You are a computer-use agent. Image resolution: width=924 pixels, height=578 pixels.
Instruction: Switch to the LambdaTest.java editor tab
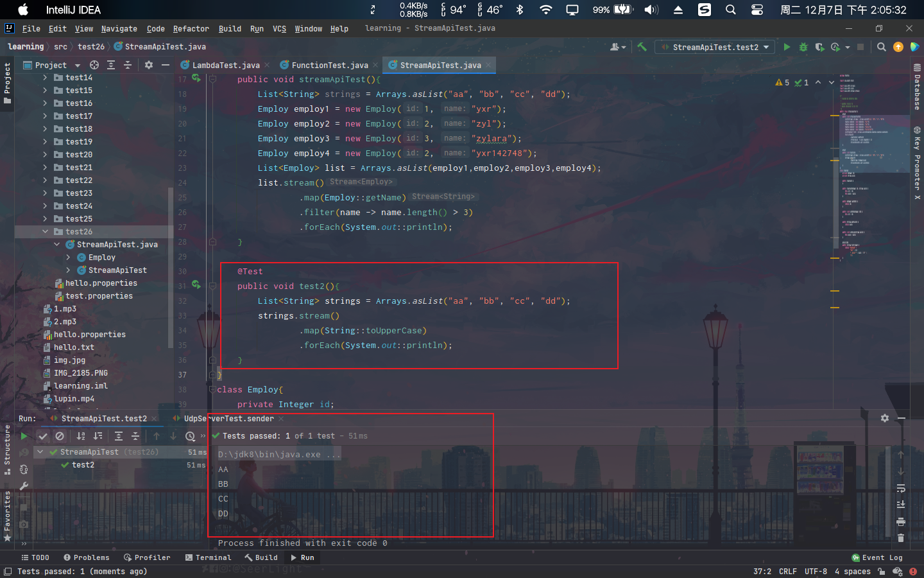(x=225, y=65)
